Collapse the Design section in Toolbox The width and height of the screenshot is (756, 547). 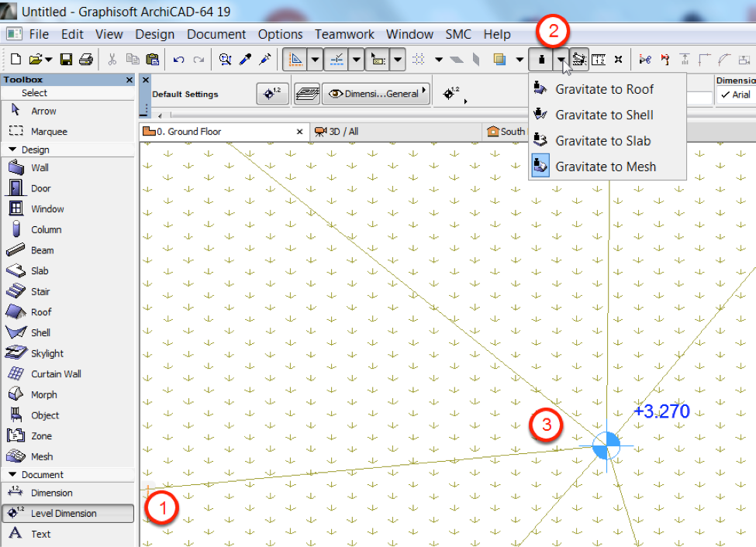pos(12,150)
